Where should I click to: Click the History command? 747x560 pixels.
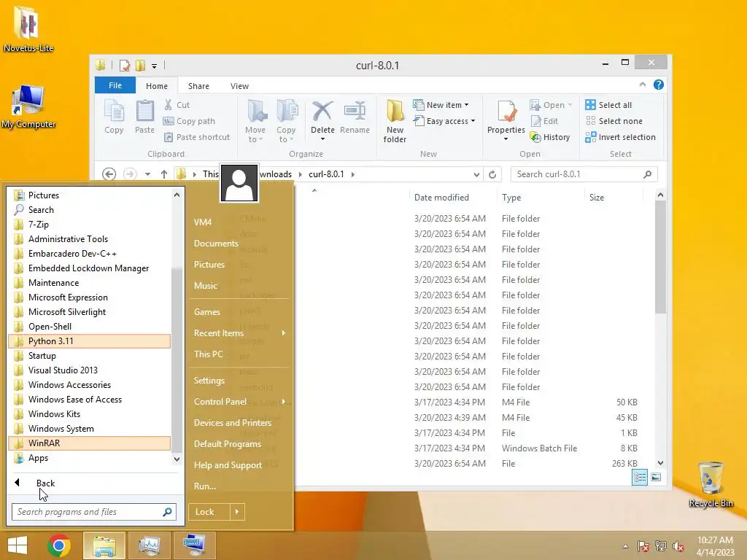pos(550,137)
